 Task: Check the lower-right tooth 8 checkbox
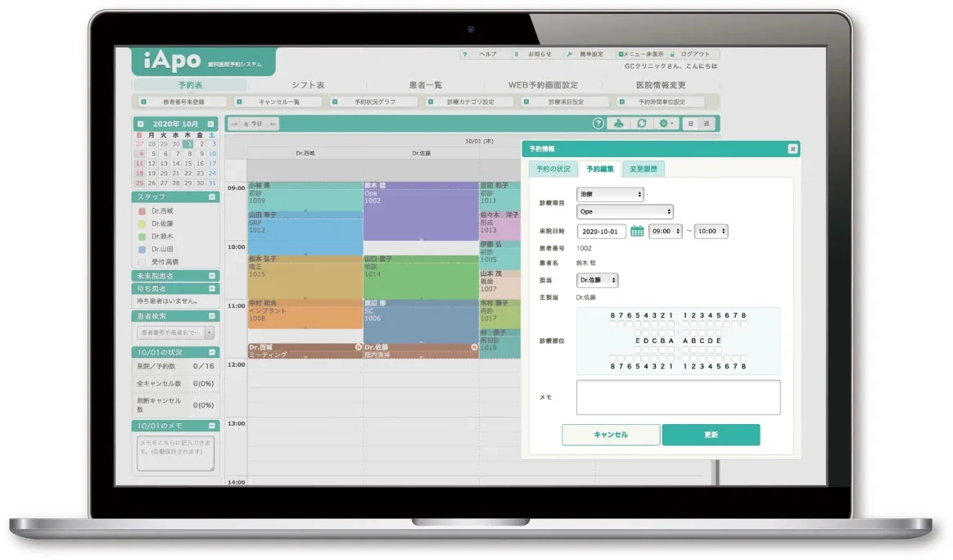click(x=743, y=358)
